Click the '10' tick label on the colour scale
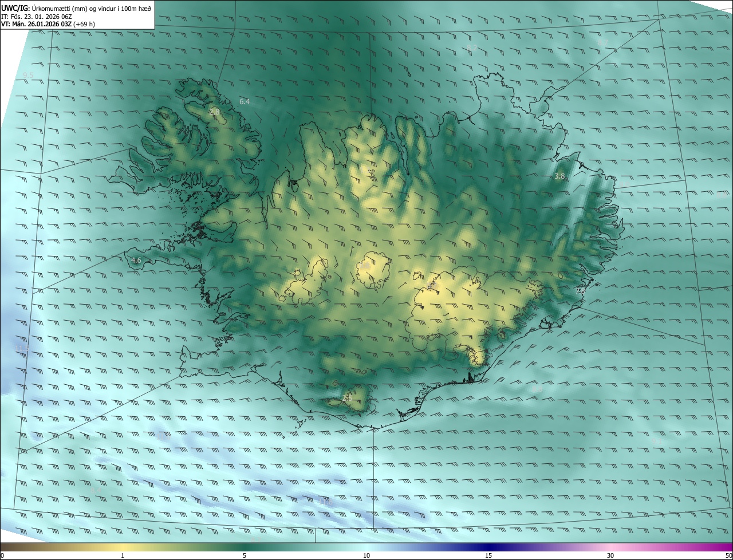Screen dimensions: 733x560 [x=366, y=556]
